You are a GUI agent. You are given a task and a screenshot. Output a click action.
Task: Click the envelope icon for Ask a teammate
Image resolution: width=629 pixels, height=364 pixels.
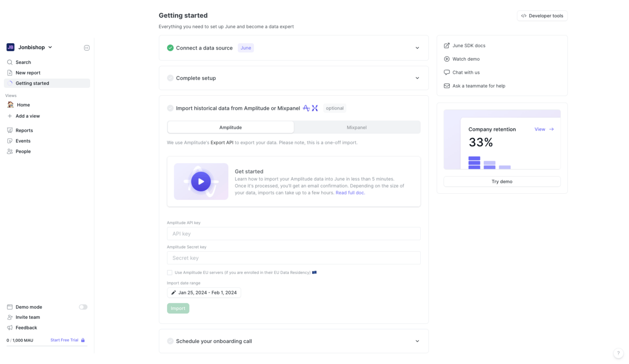[x=446, y=86]
